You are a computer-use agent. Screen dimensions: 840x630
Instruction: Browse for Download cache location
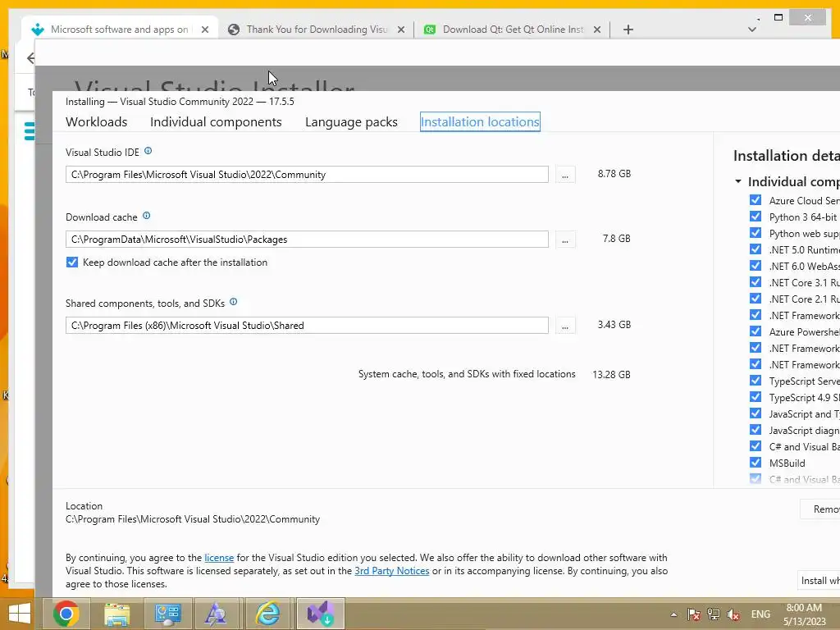click(x=565, y=240)
